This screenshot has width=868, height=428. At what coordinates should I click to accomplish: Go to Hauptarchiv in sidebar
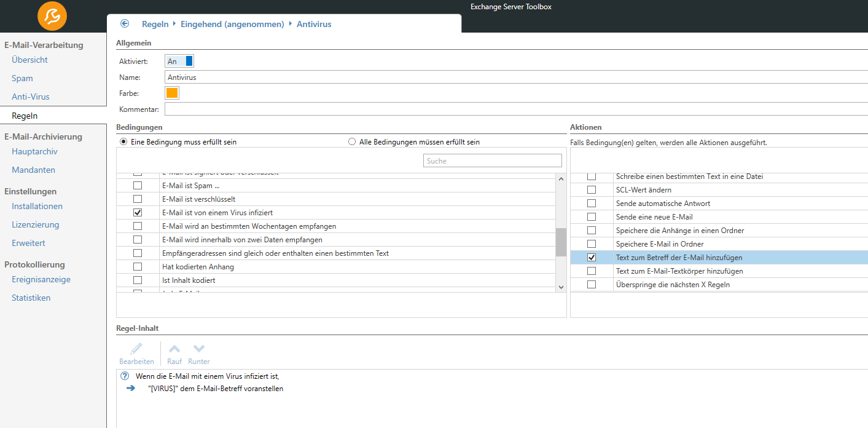[34, 152]
